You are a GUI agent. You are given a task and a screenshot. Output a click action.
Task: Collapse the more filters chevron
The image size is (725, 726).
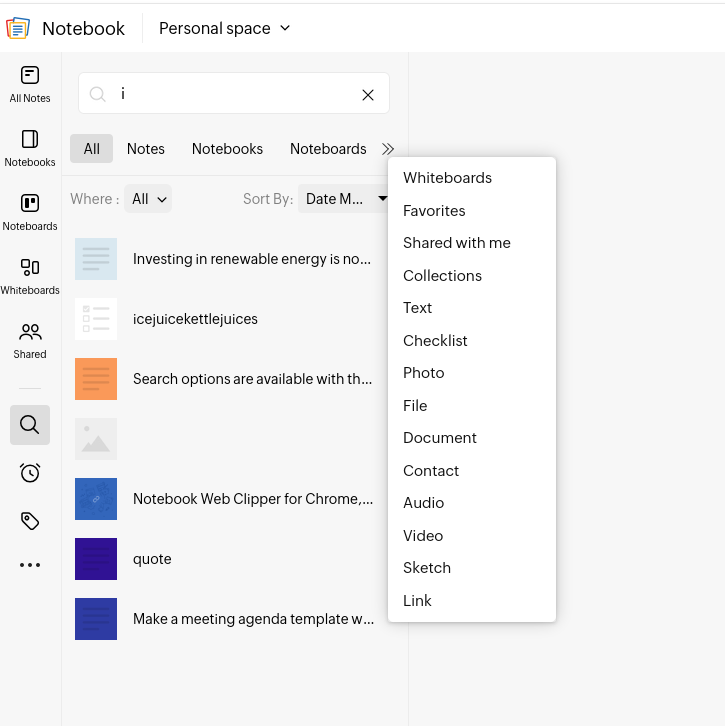coord(388,149)
